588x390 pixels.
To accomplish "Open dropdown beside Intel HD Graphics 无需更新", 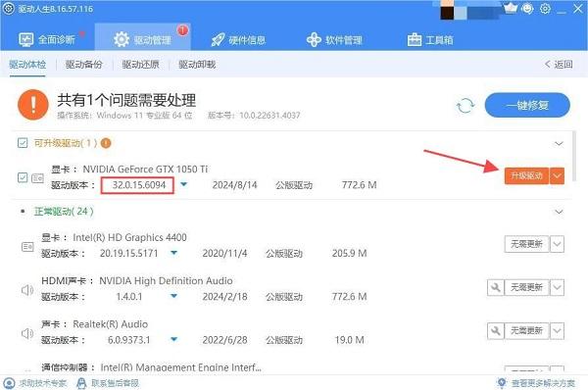I will pos(557,244).
